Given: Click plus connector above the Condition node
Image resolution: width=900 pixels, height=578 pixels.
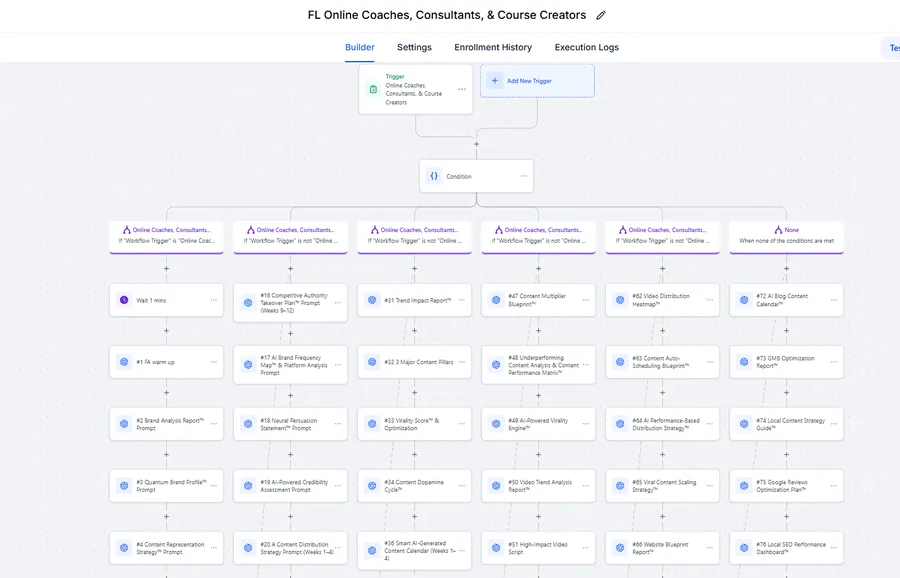Looking at the screenshot, I should pyautogui.click(x=476, y=144).
